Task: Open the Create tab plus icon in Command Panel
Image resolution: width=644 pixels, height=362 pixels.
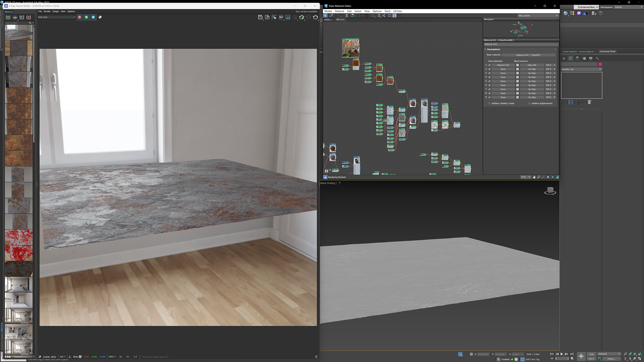Action: tap(564, 58)
